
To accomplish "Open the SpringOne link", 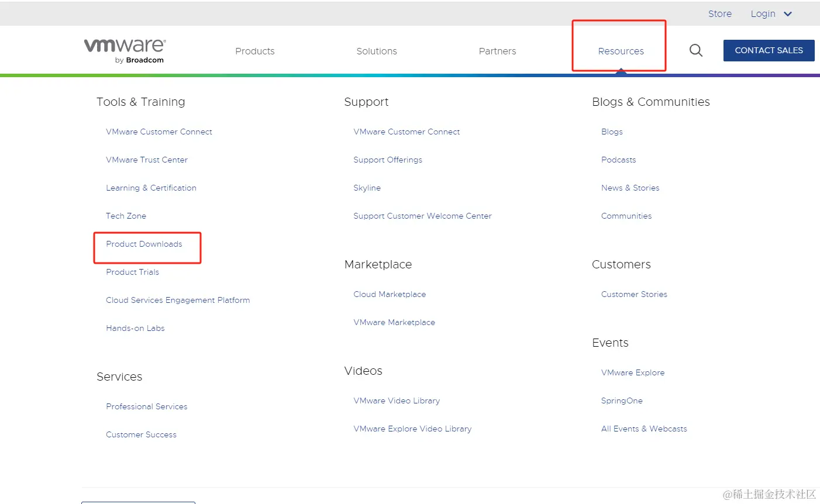I will point(622,401).
